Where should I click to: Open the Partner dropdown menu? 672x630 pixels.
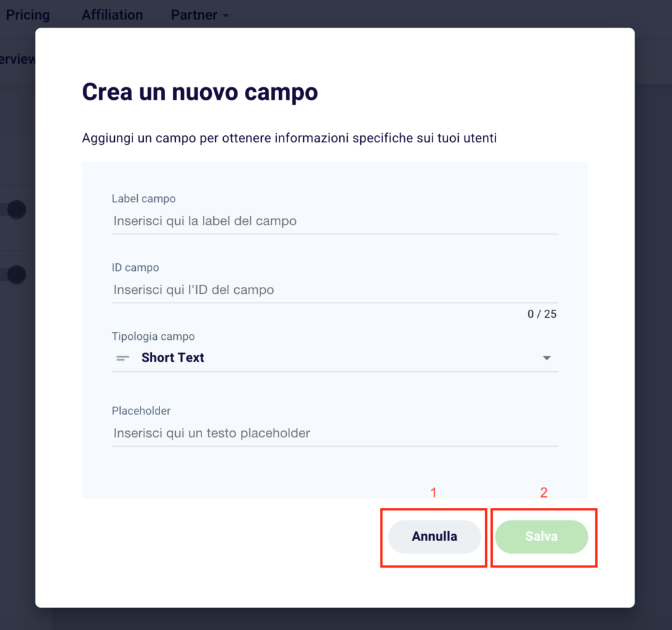point(199,15)
